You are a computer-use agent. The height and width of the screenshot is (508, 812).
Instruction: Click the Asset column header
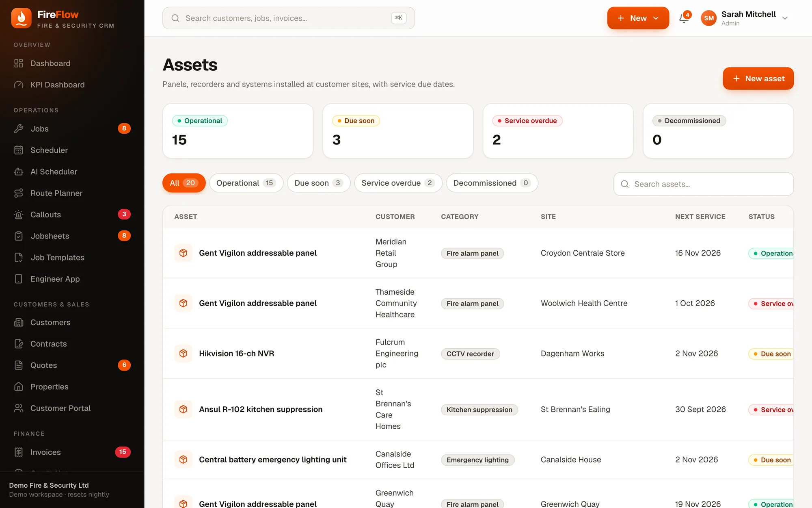186,217
